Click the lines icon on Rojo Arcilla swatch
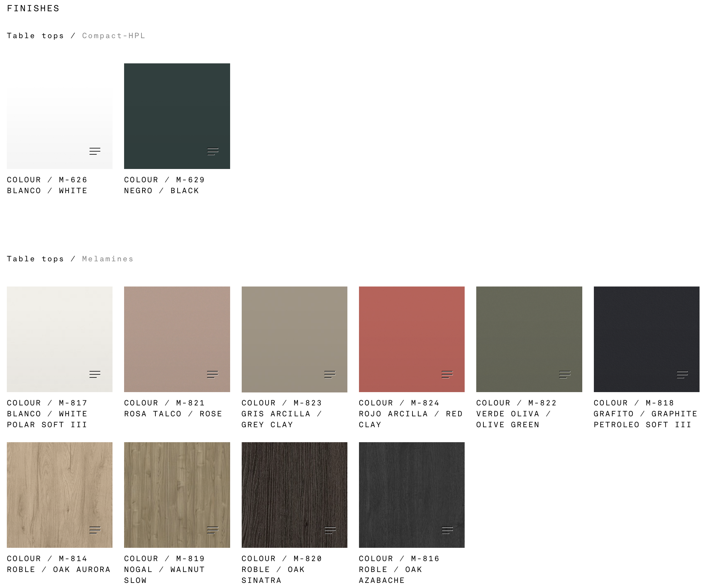Viewport: 705px width, 588px height. 447,374
